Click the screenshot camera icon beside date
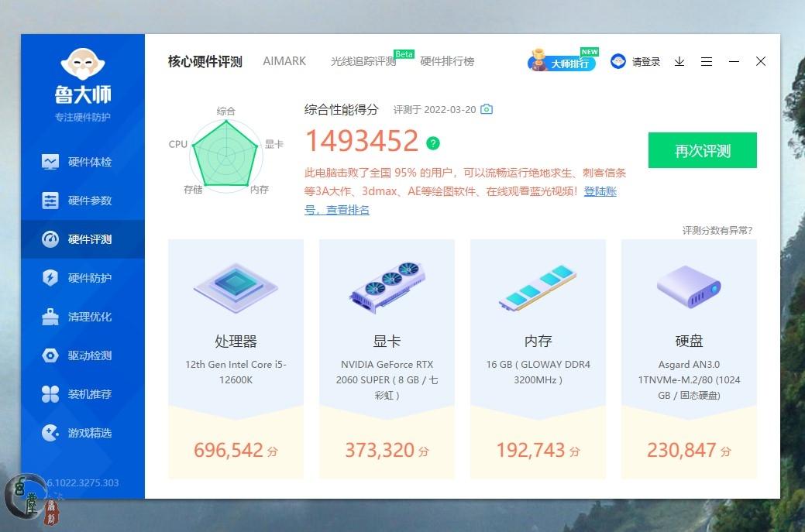The image size is (805, 532). click(487, 109)
